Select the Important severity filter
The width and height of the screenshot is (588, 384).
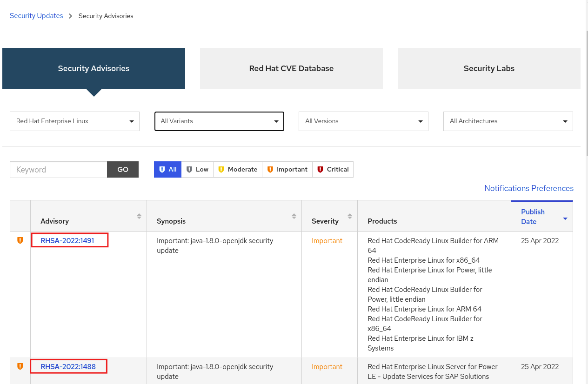pyautogui.click(x=287, y=170)
